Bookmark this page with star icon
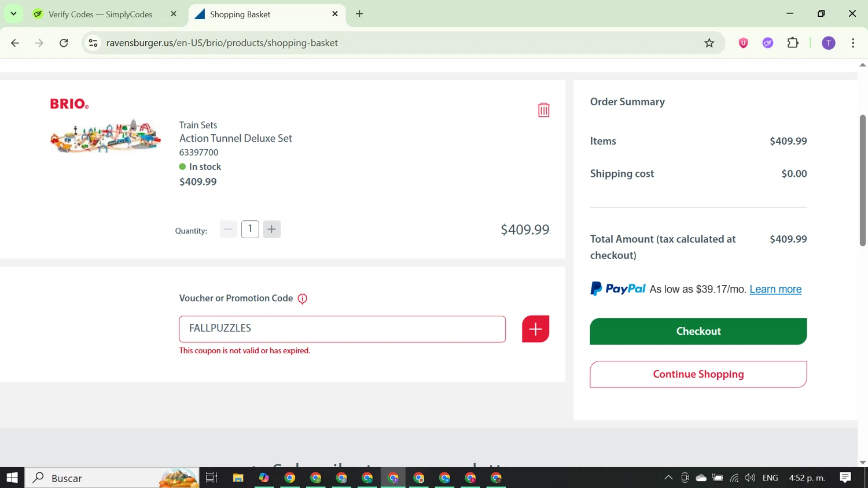 coord(709,43)
